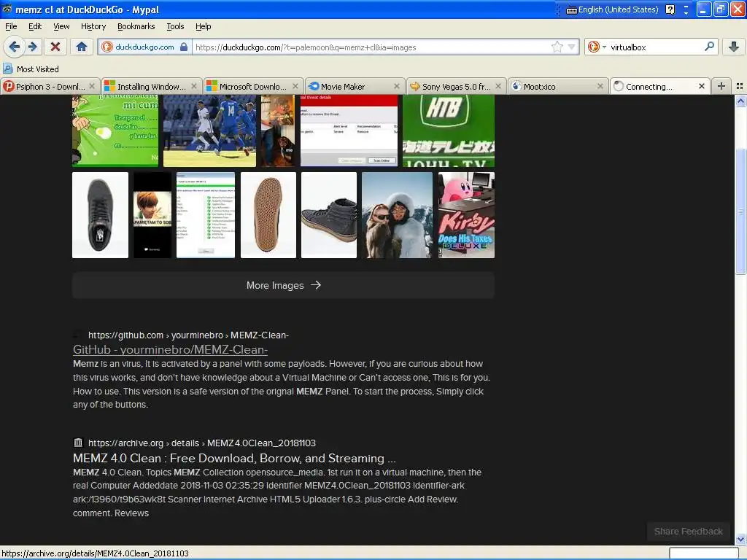This screenshot has height=560, width=747.
Task: Open the two people in fur coats thumbnail
Action: point(398,215)
